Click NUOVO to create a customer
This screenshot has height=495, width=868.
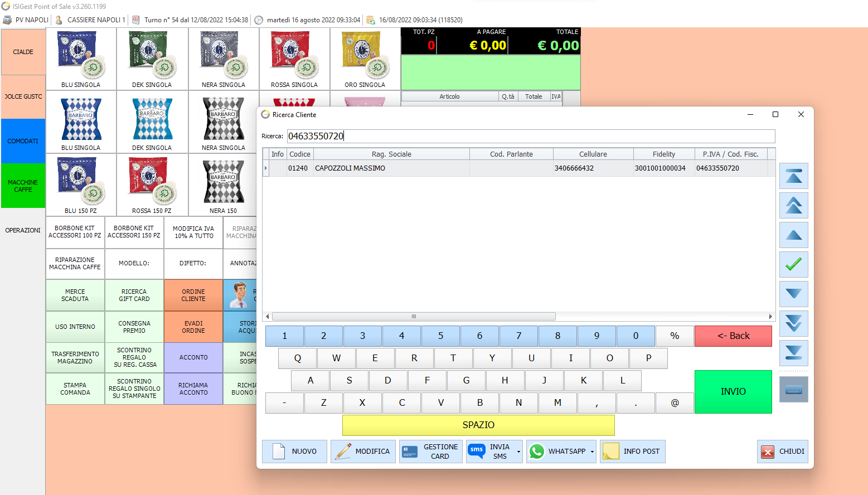click(295, 452)
